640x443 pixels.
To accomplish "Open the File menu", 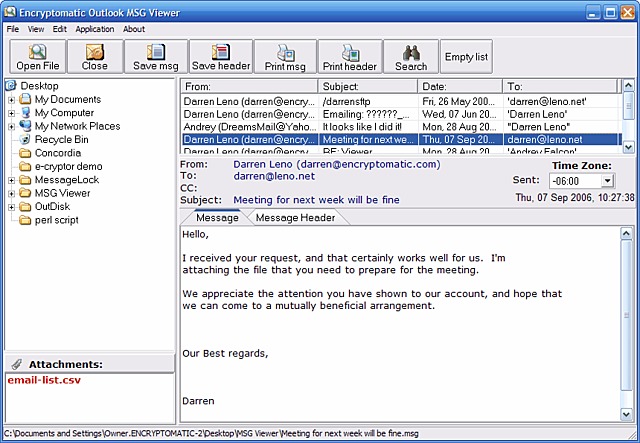I will (x=13, y=29).
